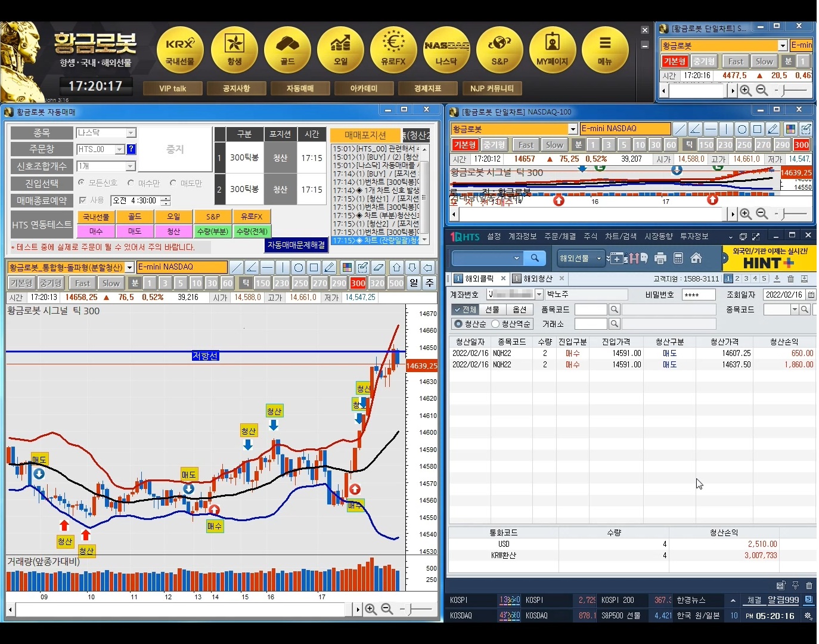819x644 pixels.
Task: Toggle the 선물 filter button
Action: coord(492,309)
